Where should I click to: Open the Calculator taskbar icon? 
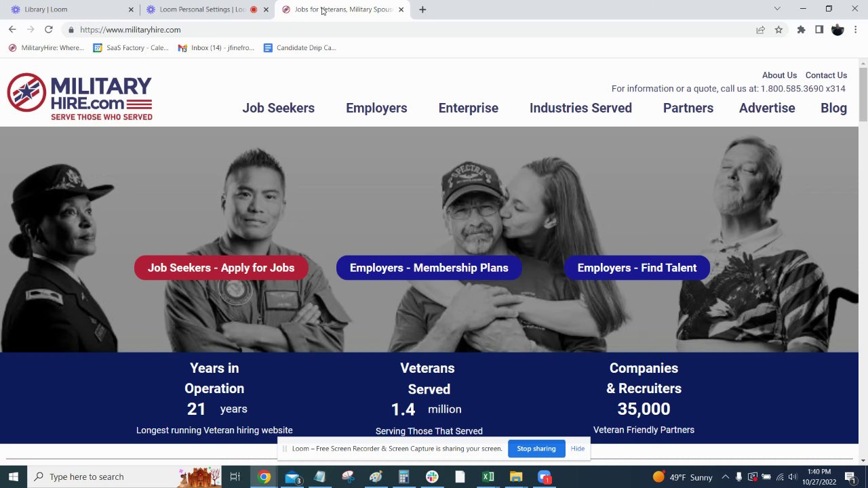[x=403, y=476]
